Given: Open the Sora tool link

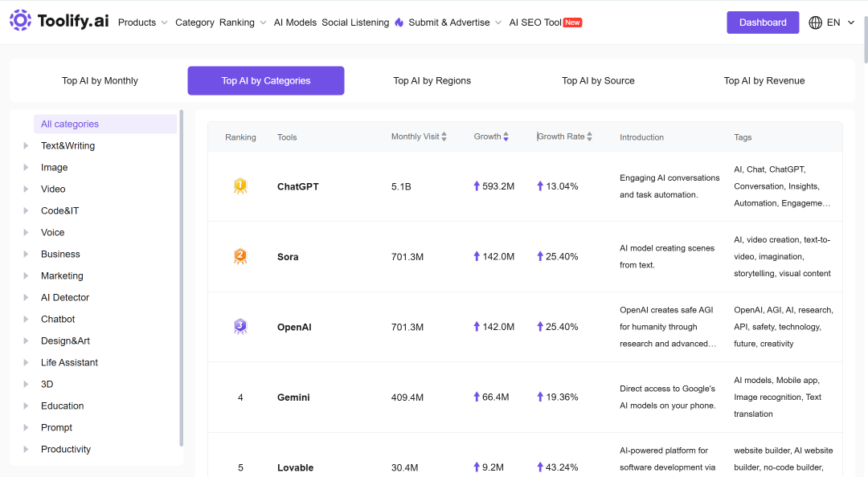Looking at the screenshot, I should coord(288,257).
